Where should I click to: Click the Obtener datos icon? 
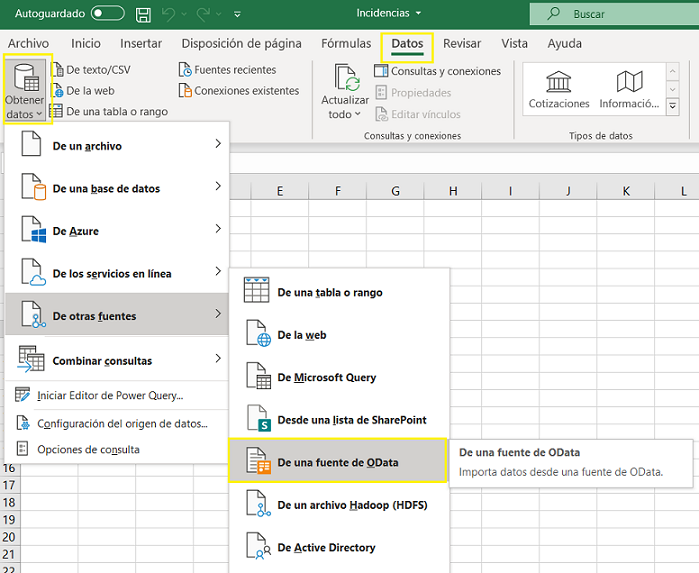25,80
